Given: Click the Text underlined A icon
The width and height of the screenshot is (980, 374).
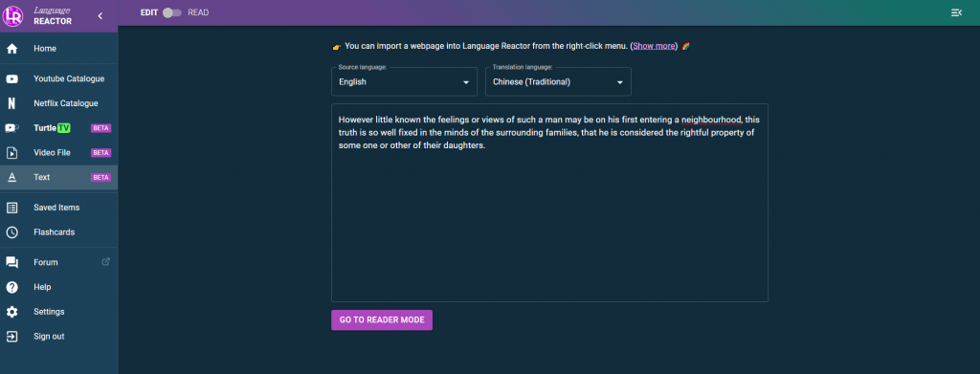Looking at the screenshot, I should click(x=11, y=177).
